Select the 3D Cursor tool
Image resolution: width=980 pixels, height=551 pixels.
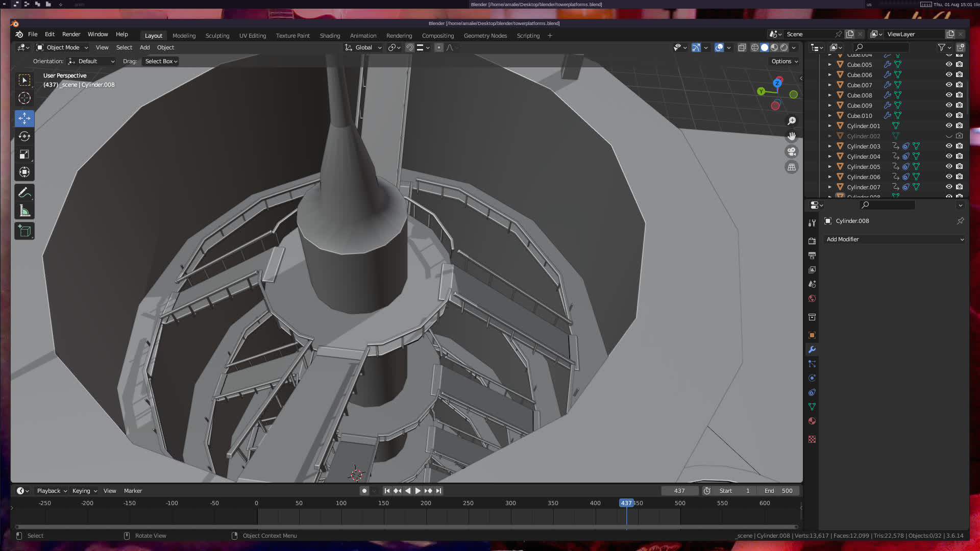(24, 98)
